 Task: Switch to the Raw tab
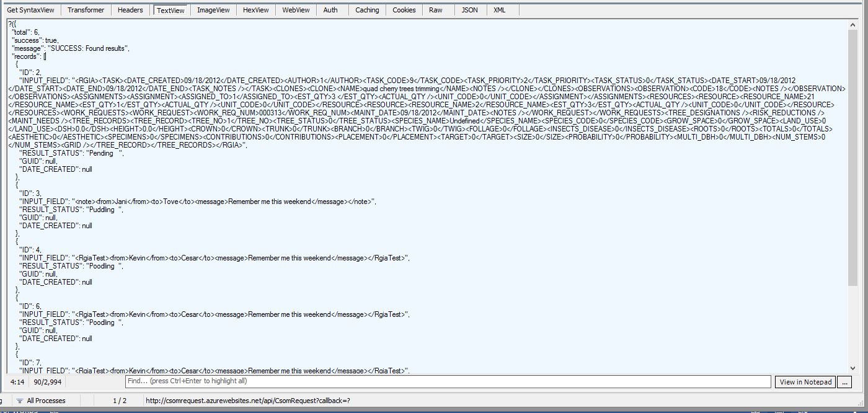tap(436, 10)
